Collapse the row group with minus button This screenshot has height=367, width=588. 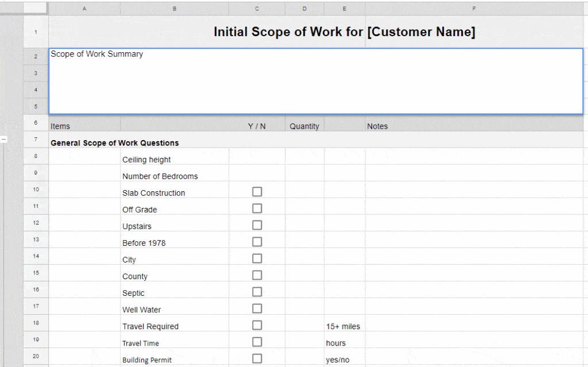tap(3, 139)
